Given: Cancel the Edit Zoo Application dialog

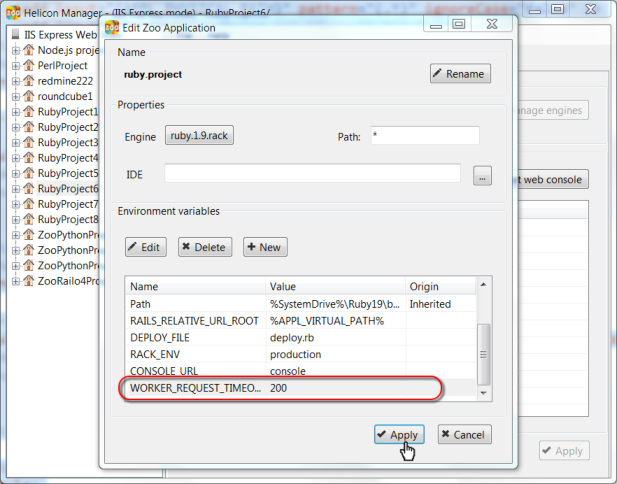Looking at the screenshot, I should 464,435.
